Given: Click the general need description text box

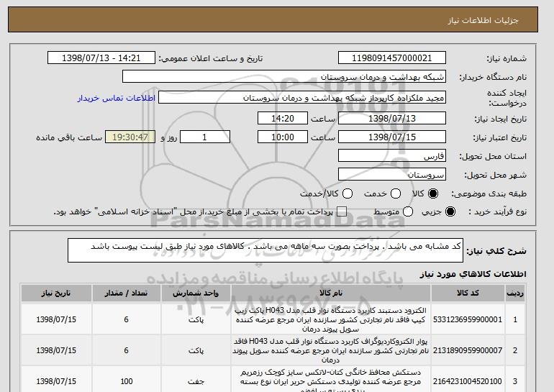Looking at the screenshot, I should point(265,250).
